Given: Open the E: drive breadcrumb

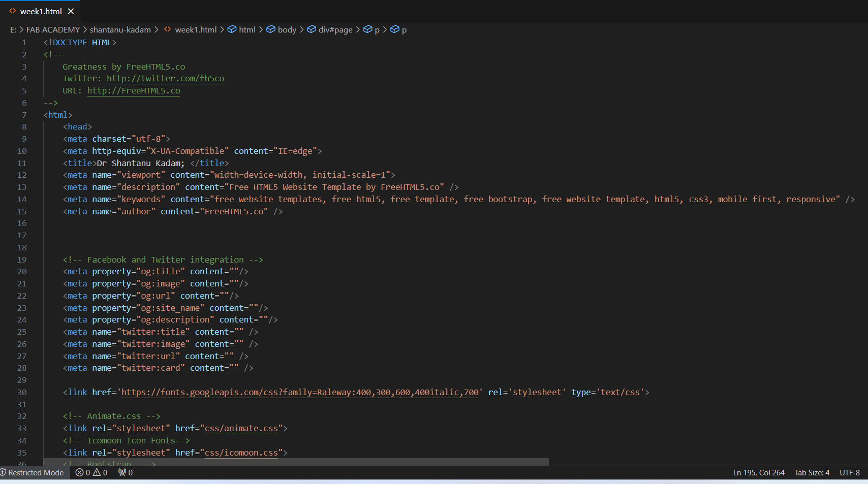Looking at the screenshot, I should pyautogui.click(x=13, y=29).
